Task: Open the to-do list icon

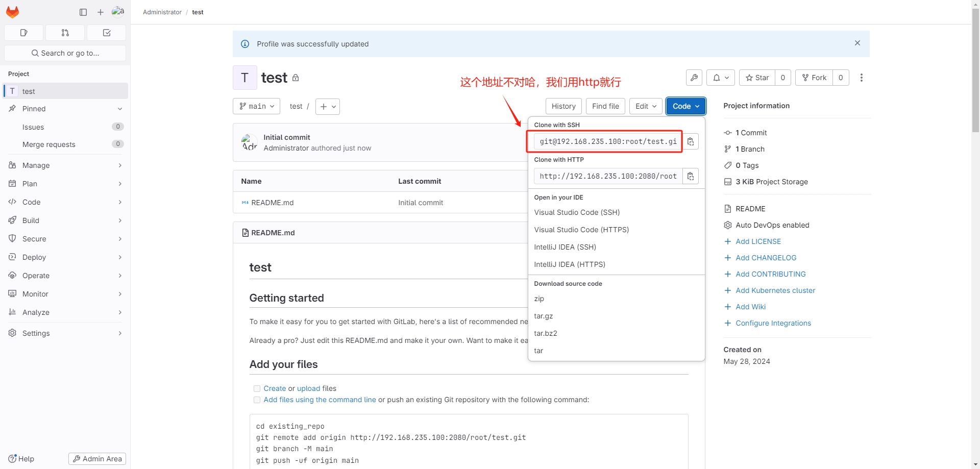Action: pos(107,33)
